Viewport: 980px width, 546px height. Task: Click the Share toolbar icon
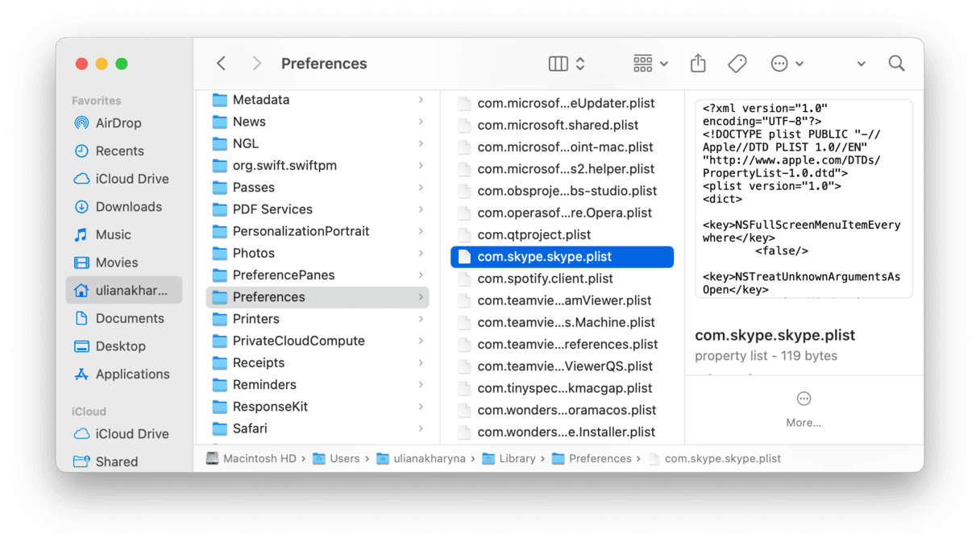tap(698, 64)
